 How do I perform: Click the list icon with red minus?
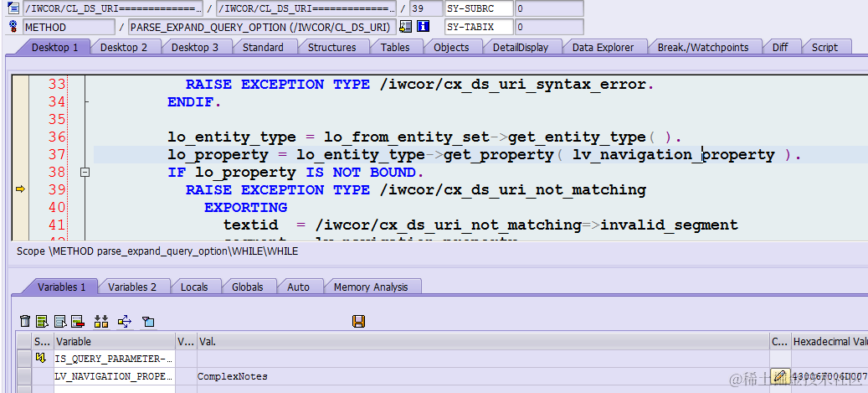point(78,322)
